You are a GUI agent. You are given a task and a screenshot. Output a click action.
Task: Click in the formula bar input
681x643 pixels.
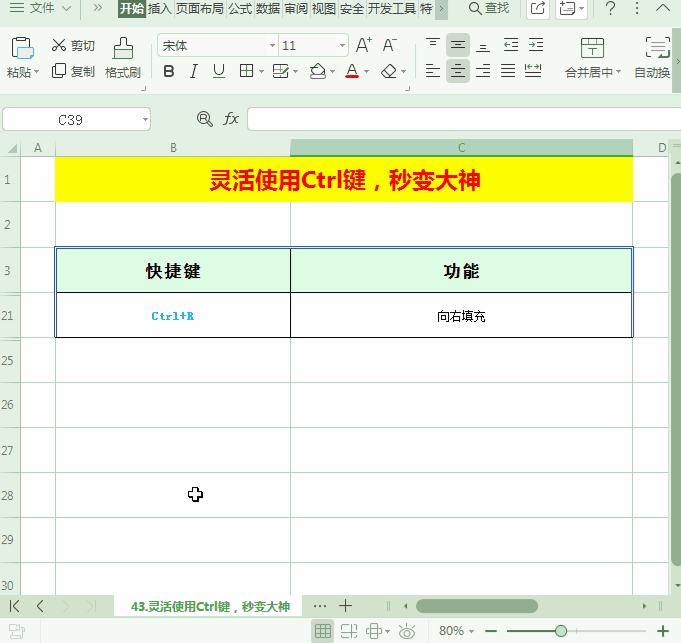click(464, 119)
